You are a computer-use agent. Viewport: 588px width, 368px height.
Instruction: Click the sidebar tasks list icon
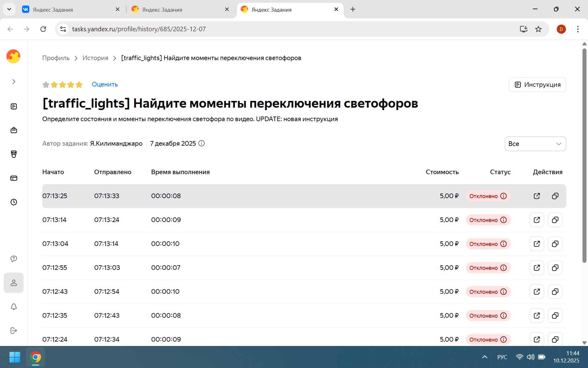(x=14, y=106)
